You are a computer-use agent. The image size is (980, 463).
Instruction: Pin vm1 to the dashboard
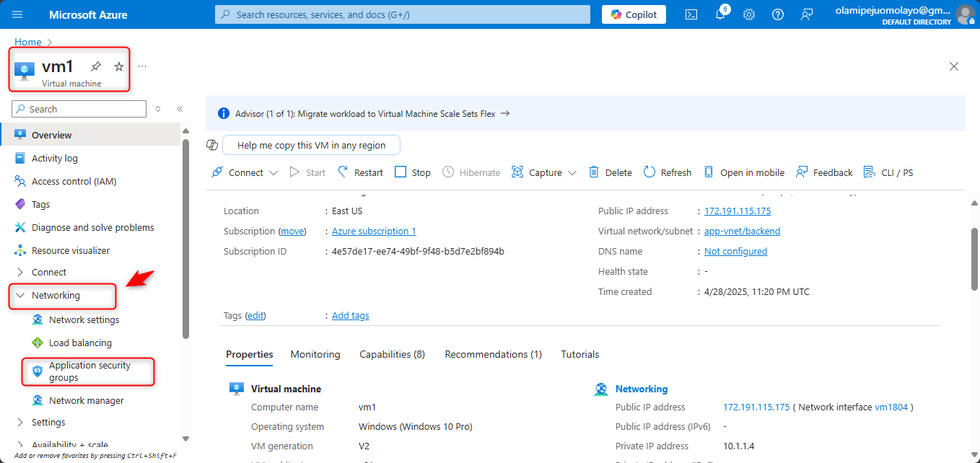pyautogui.click(x=96, y=66)
